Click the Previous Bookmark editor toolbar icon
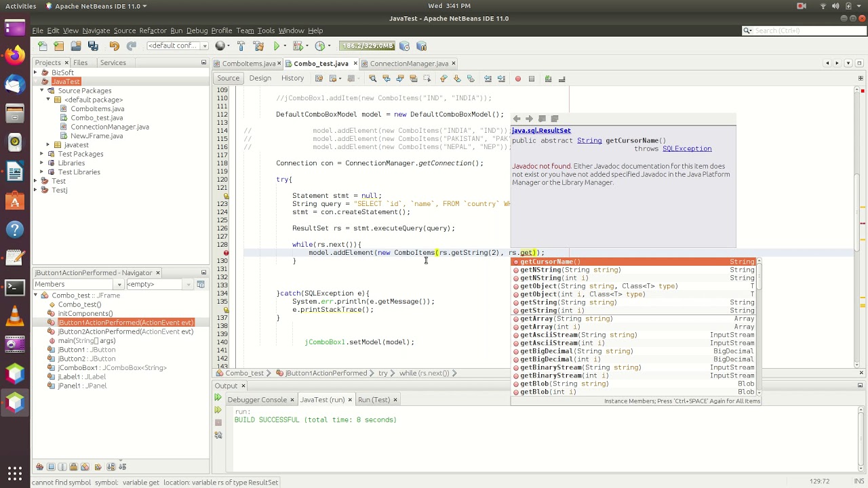Screen dimensions: 868x488 pos(443,79)
